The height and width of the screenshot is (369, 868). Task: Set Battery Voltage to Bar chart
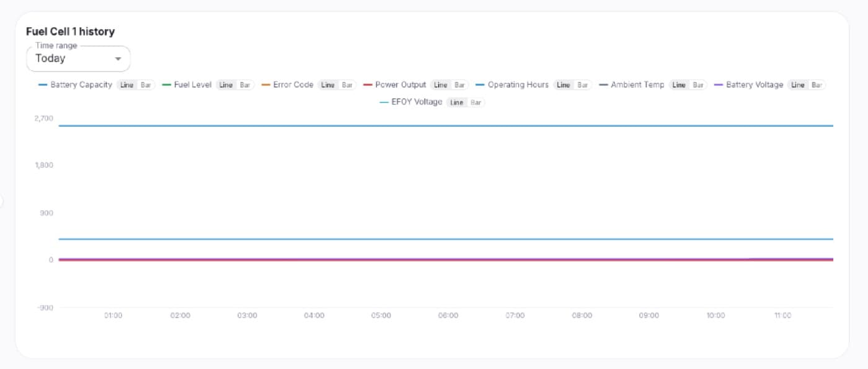(817, 85)
